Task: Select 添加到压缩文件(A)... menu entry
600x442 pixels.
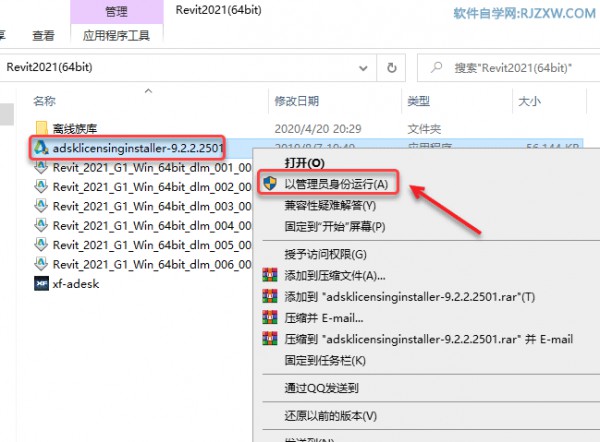Action: [x=335, y=276]
